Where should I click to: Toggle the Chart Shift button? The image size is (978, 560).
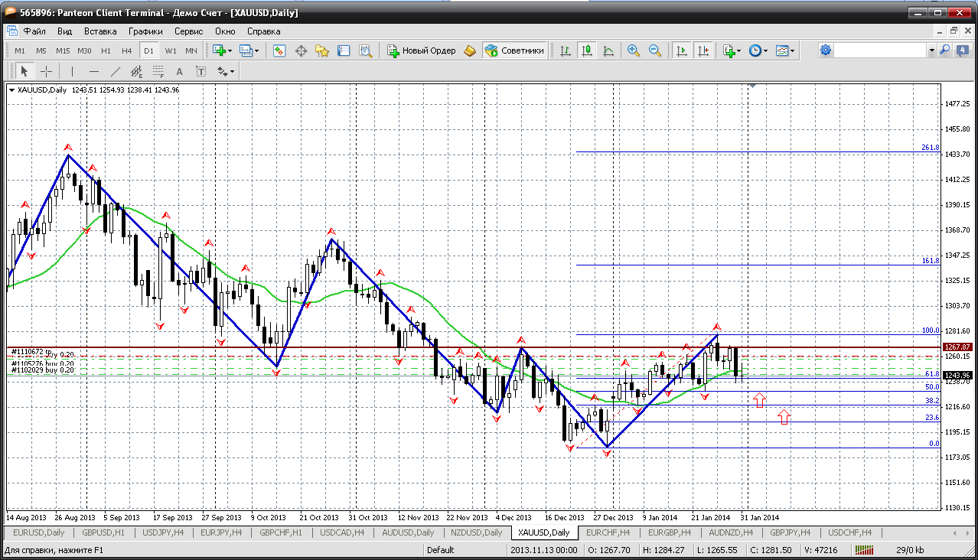tap(703, 50)
